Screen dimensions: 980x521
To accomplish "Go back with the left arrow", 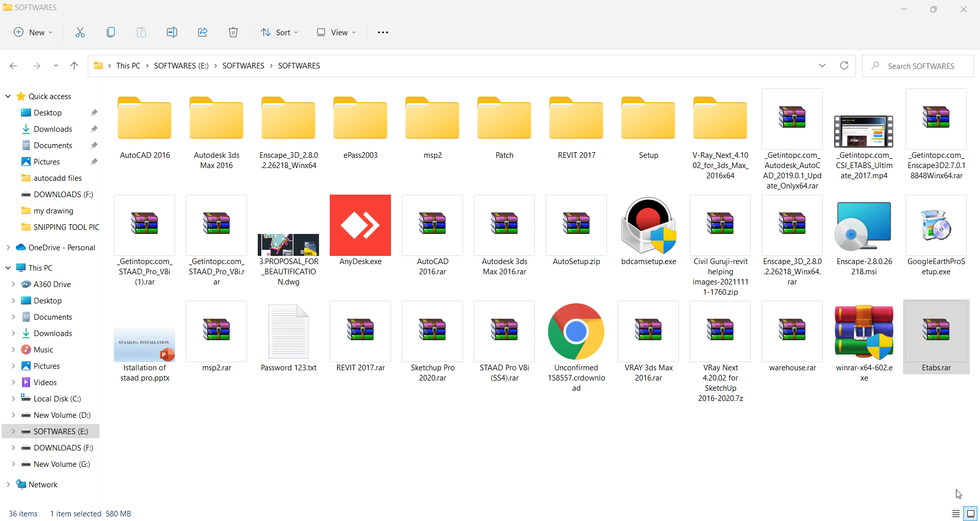I will pos(13,66).
